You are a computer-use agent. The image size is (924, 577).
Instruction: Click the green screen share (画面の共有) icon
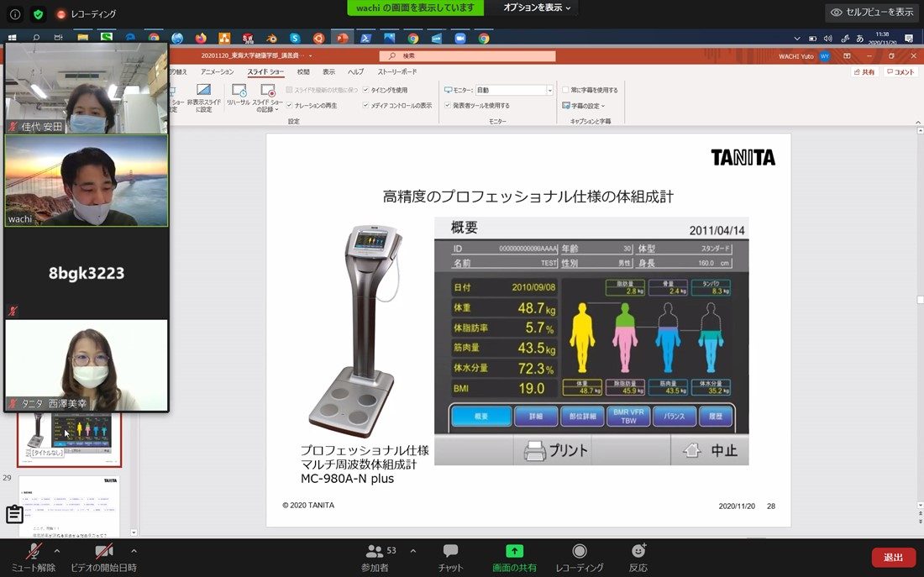[514, 551]
